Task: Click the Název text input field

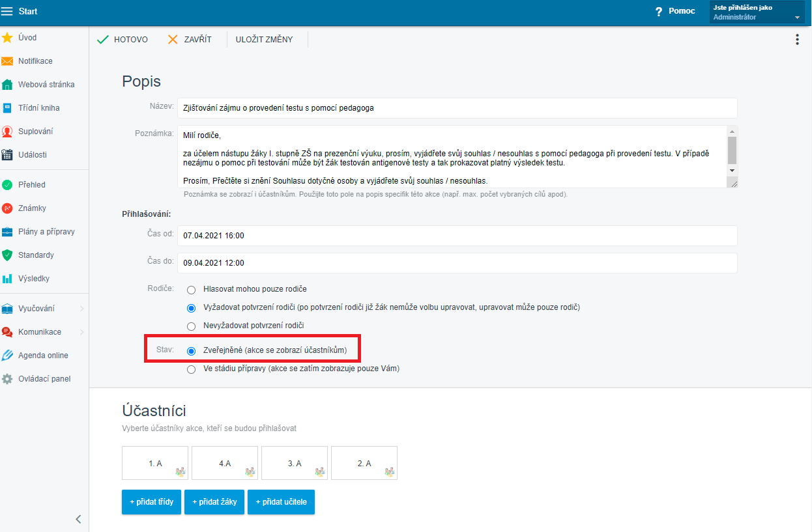Action: point(456,108)
